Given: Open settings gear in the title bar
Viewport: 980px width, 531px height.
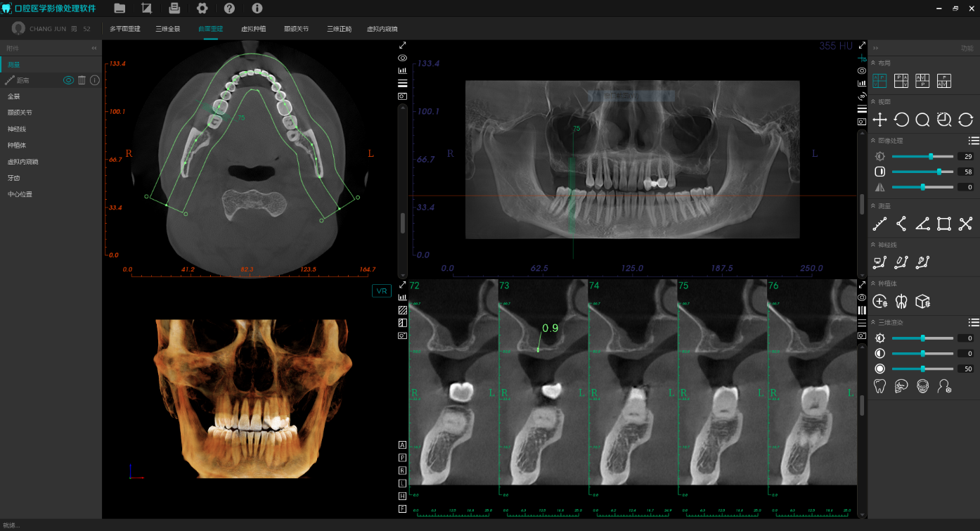Looking at the screenshot, I should point(202,8).
